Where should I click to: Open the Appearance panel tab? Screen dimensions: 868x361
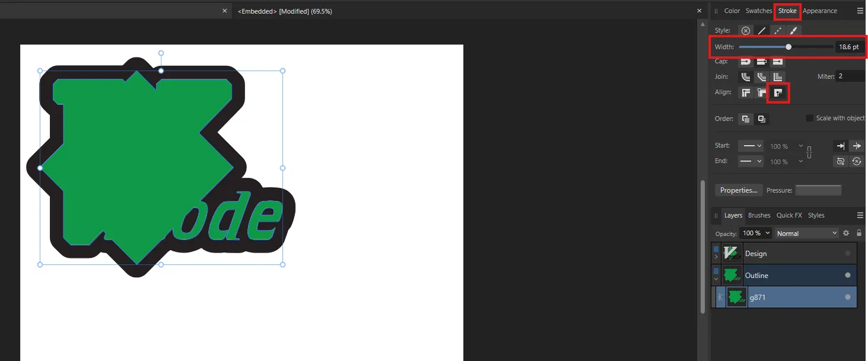820,10
